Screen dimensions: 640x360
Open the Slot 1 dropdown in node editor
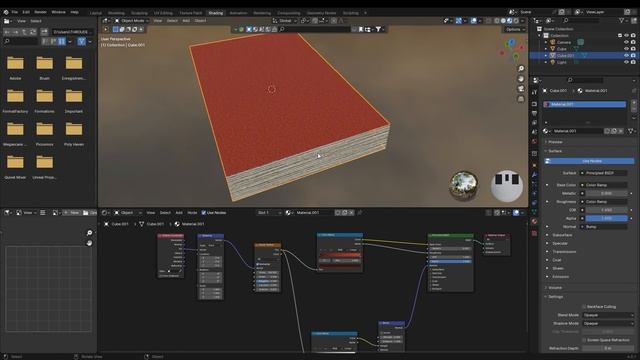click(269, 213)
